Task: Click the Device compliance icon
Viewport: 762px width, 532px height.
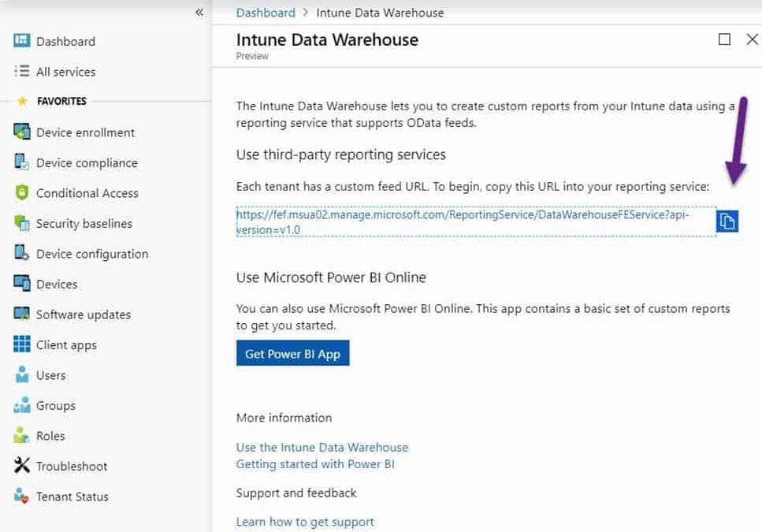Action: (22, 162)
